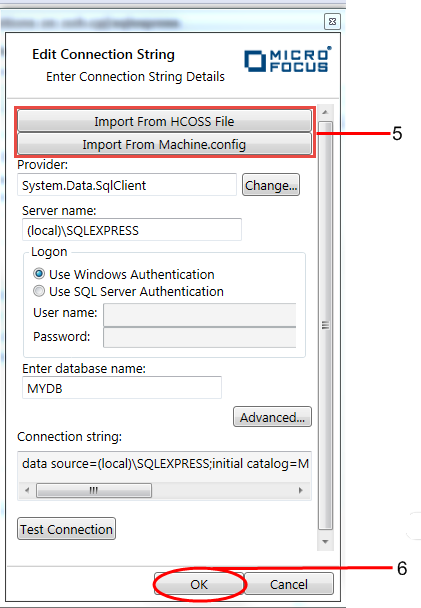The width and height of the screenshot is (421, 608).
Task: Click the connection string text box
Action: coord(164,466)
